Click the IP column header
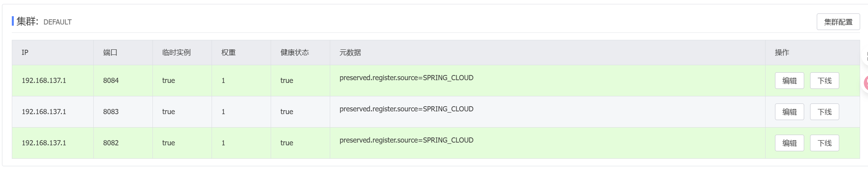Screen dimensions: 868x171 [25, 53]
